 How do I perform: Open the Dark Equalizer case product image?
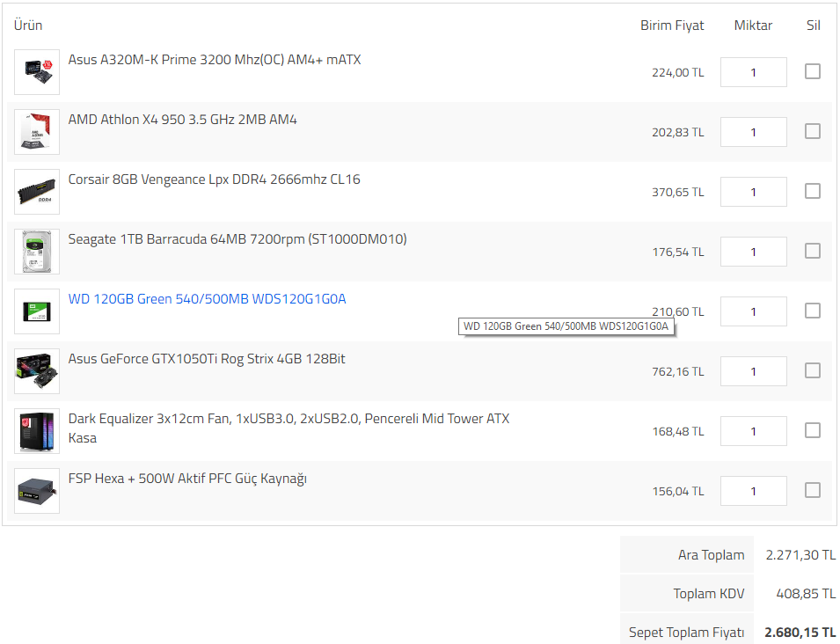pos(37,431)
